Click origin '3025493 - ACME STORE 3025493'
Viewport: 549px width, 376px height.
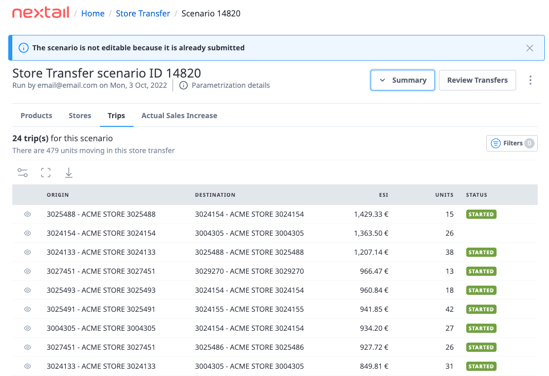click(x=101, y=290)
